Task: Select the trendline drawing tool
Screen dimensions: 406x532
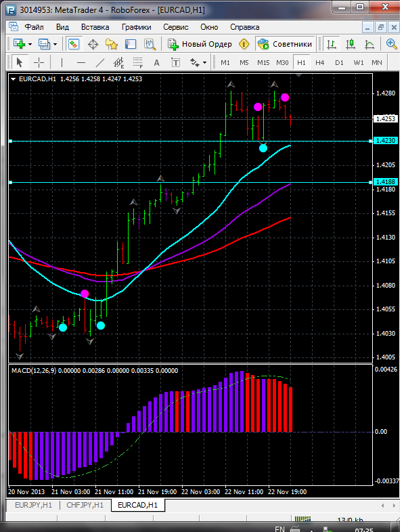Action: click(99, 62)
